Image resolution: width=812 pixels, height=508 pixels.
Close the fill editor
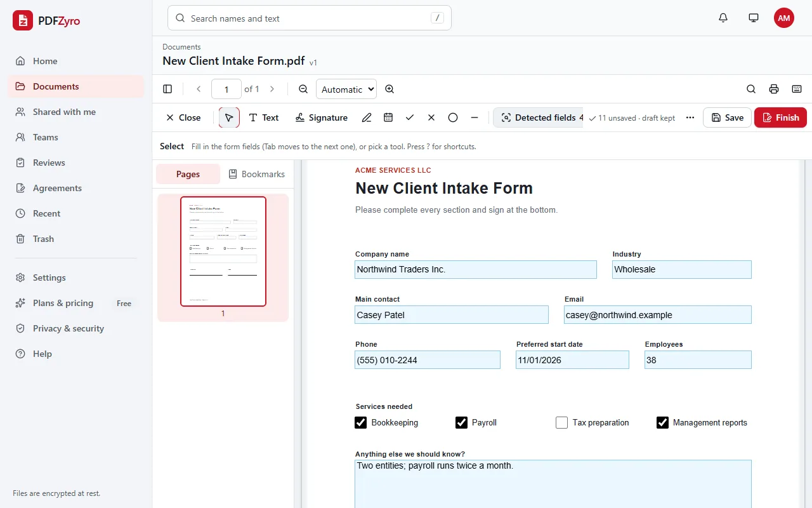(183, 117)
